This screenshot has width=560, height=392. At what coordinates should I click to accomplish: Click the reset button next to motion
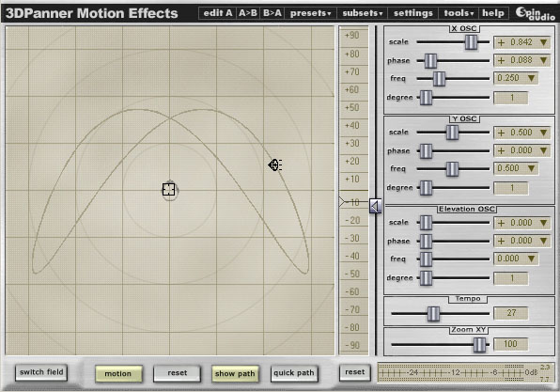point(178,373)
